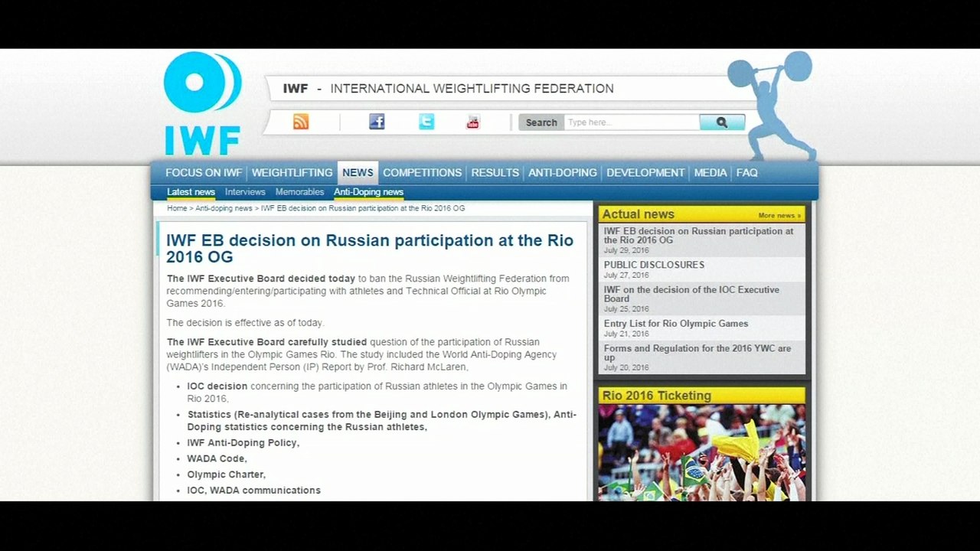Open 'Entry List for Rio Olympic Games'
This screenshot has width=980, height=551.
pyautogui.click(x=676, y=324)
